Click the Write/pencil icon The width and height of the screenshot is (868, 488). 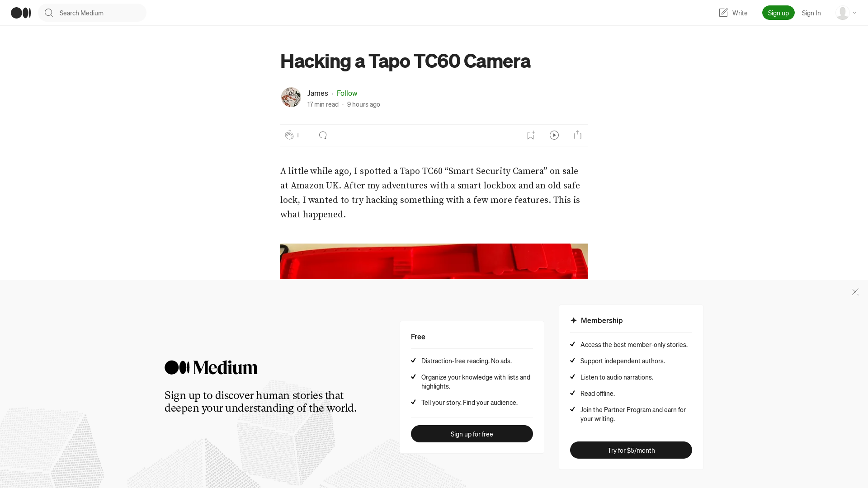click(x=723, y=13)
